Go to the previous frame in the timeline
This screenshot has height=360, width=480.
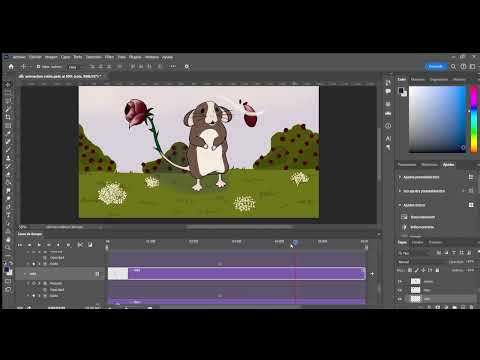[29, 245]
